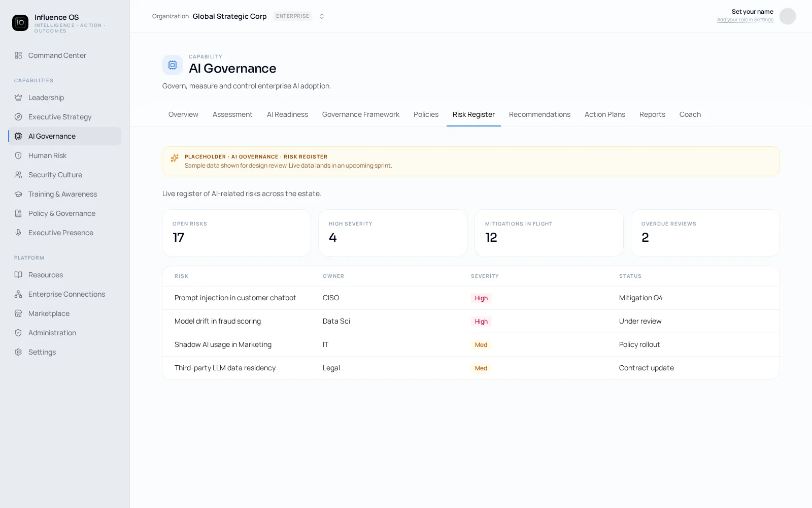Click the STATUS column header
The height and width of the screenshot is (508, 812).
(630, 276)
